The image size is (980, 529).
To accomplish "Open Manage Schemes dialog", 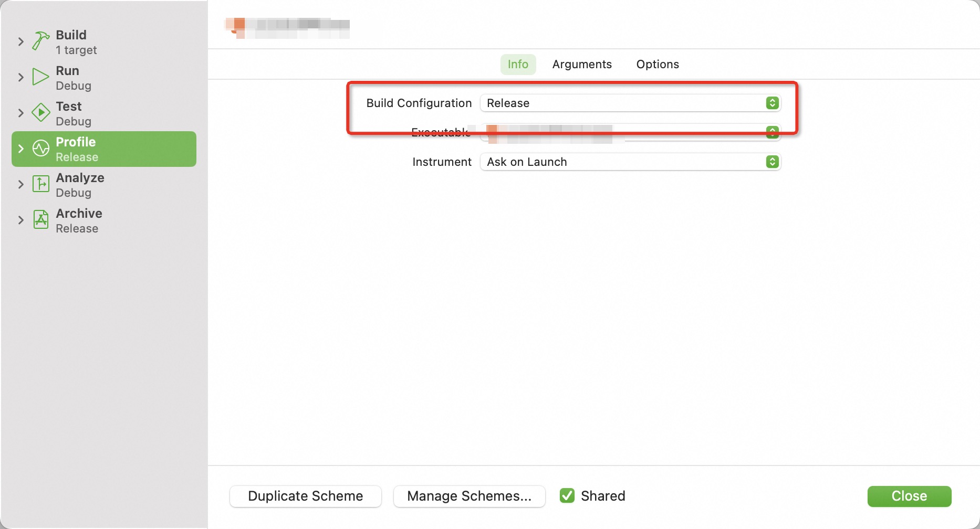I will [x=469, y=496].
